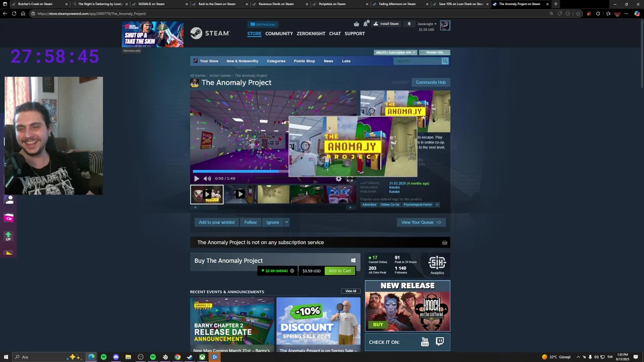Open CHAT in Steam header
Image resolution: width=644 pixels, height=362 pixels.
[x=335, y=34]
